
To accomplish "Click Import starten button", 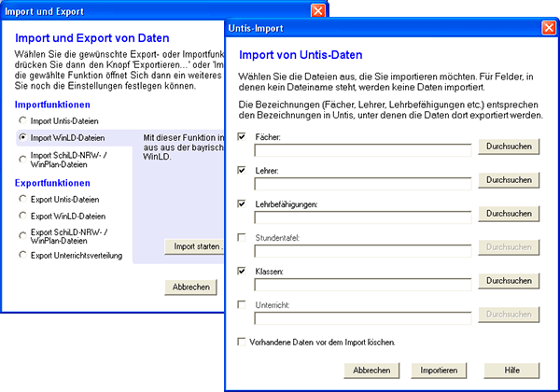I will click(195, 246).
